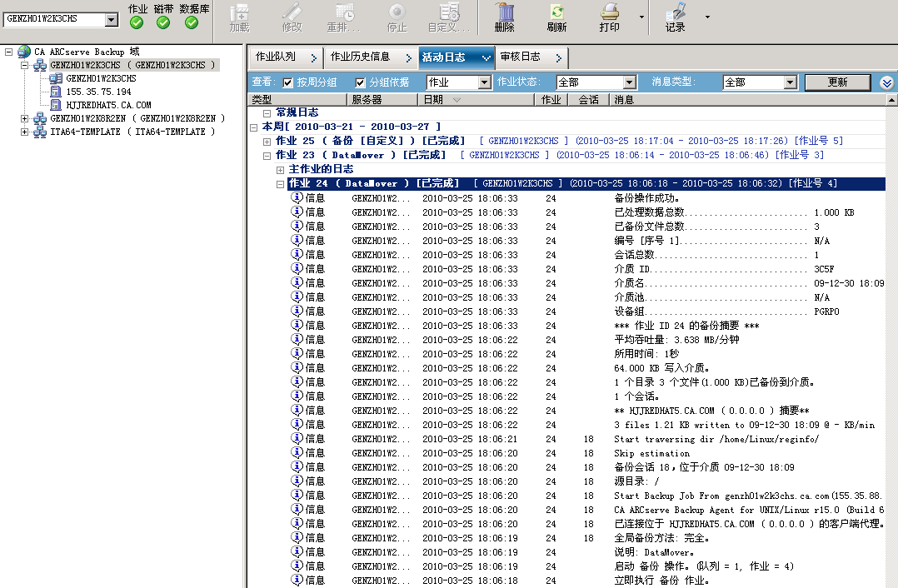Toggle the 分组依据 checkbox
The width and height of the screenshot is (898, 588).
[361, 82]
